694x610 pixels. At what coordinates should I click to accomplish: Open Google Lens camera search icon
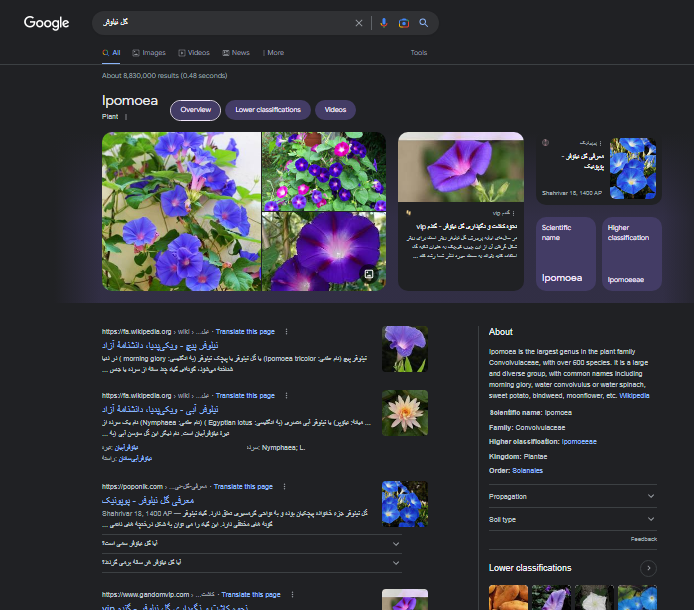point(404,23)
